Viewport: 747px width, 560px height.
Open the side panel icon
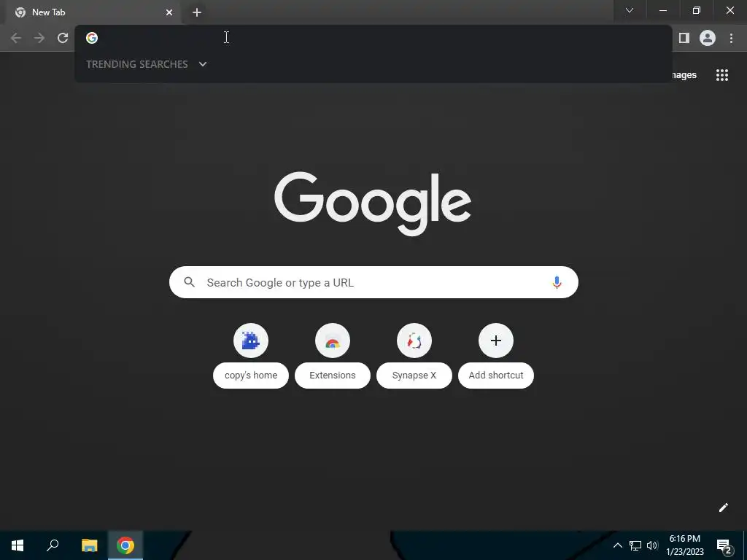pos(684,38)
